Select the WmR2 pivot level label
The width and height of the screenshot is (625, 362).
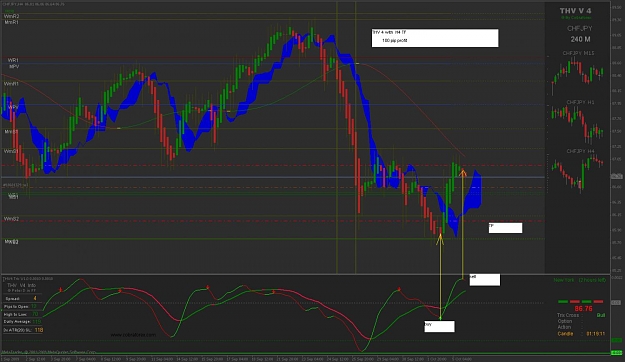click(x=11, y=16)
